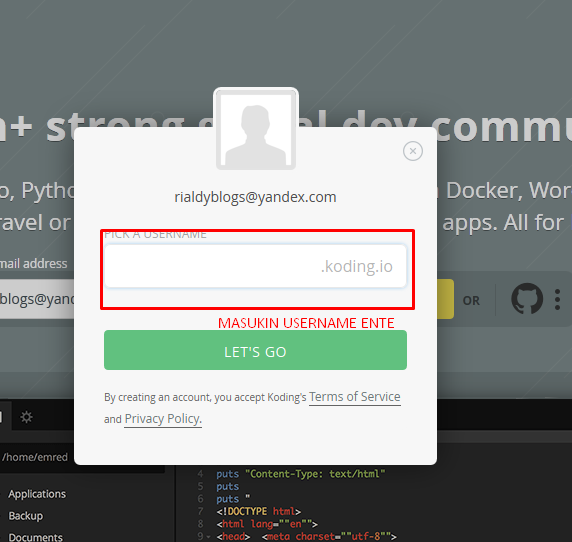Click the profile avatar placeholder image
The height and width of the screenshot is (542, 572).
pyautogui.click(x=256, y=128)
